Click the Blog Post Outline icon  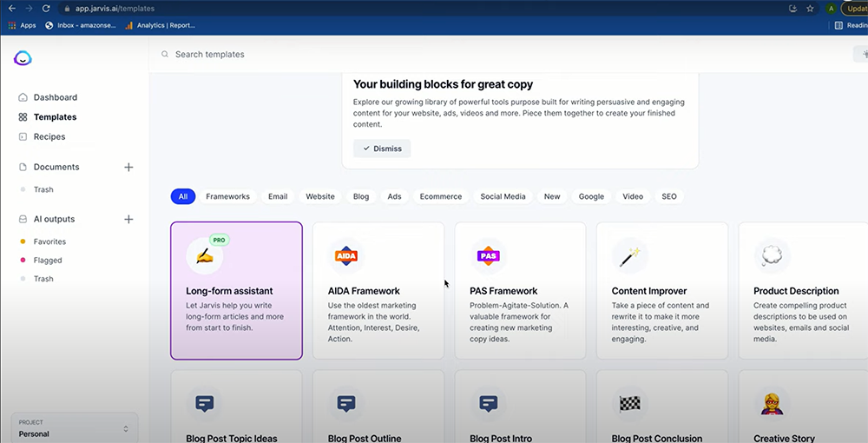click(346, 404)
